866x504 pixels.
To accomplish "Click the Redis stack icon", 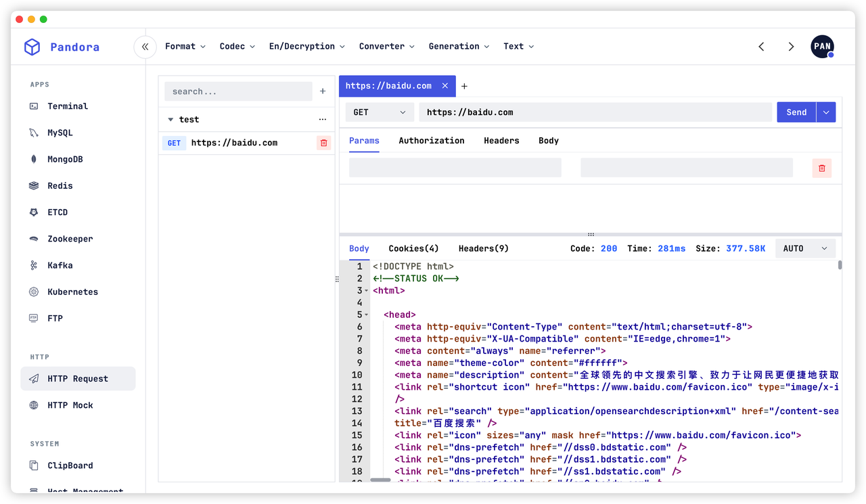I will pyautogui.click(x=34, y=185).
